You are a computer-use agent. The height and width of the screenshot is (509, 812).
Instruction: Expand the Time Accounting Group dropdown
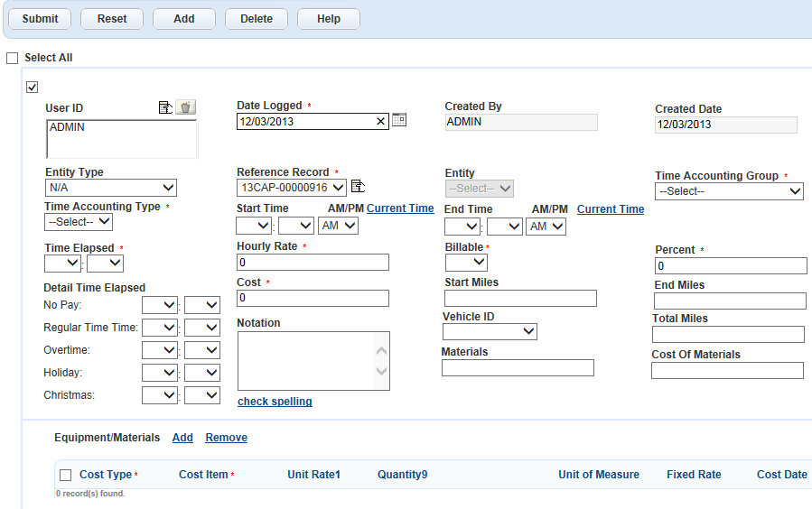click(729, 191)
